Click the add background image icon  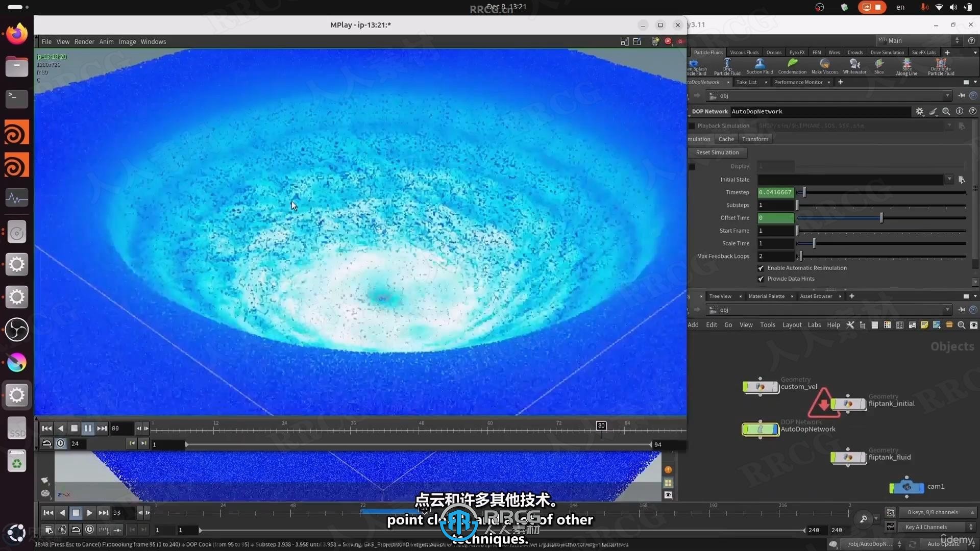tap(937, 325)
